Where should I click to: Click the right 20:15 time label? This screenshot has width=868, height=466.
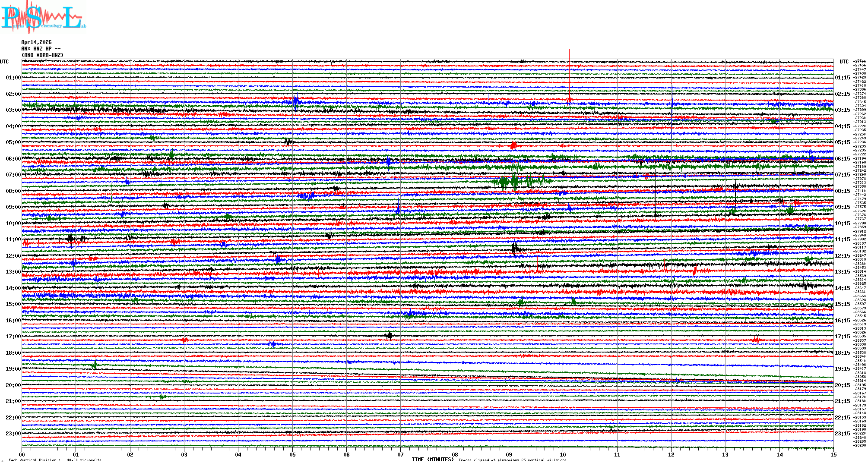click(x=842, y=385)
